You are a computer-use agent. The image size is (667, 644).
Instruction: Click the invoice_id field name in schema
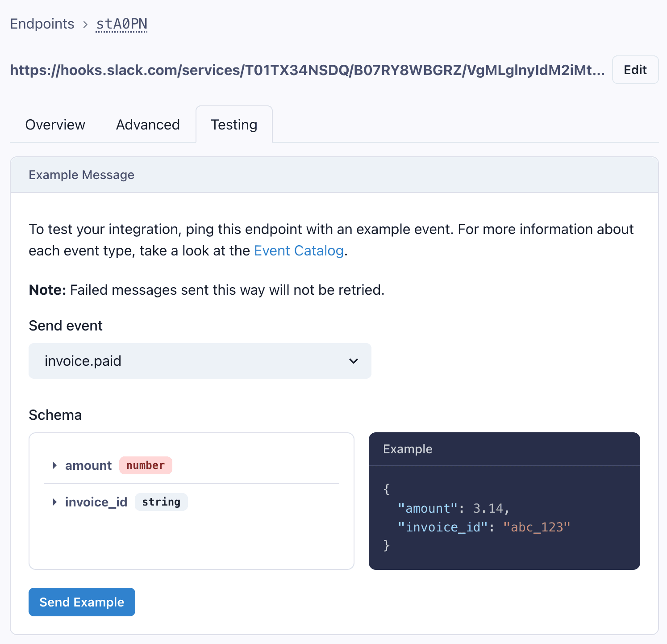click(x=96, y=502)
